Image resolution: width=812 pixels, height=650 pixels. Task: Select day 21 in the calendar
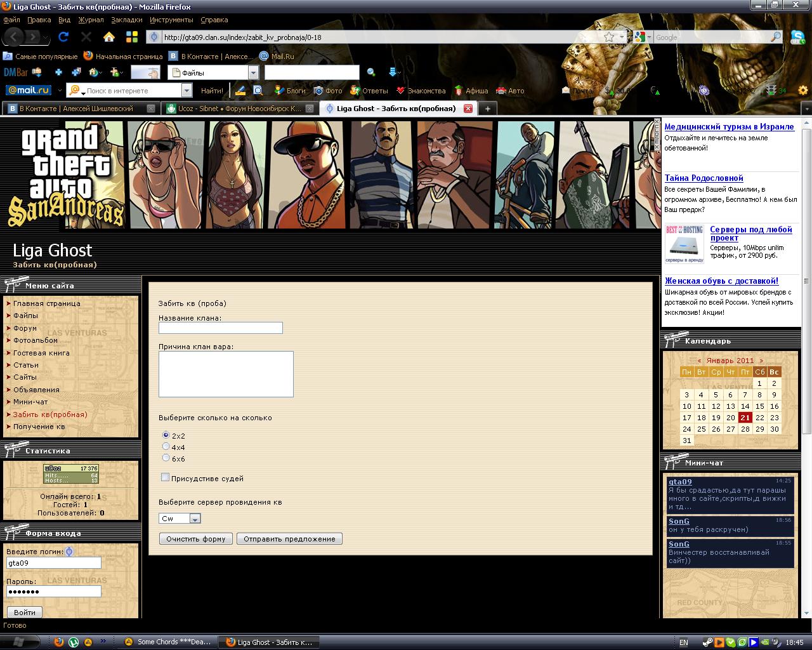point(745,418)
